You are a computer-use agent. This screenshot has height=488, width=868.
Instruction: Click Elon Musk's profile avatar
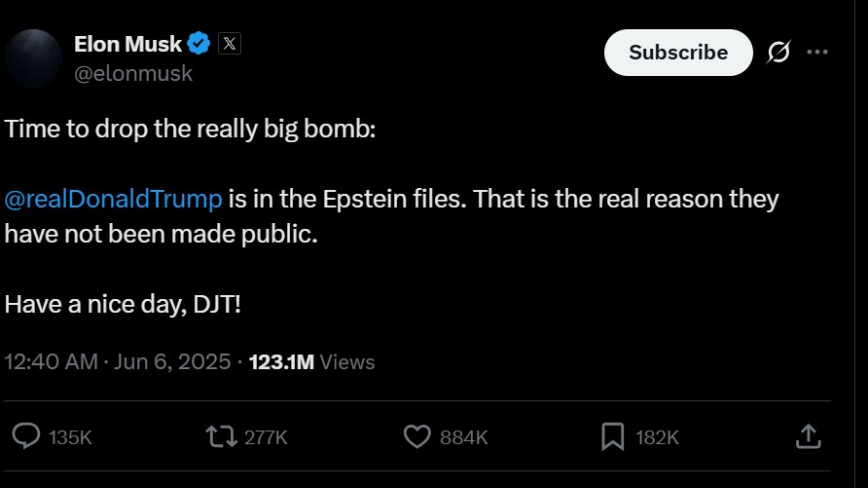coord(33,58)
